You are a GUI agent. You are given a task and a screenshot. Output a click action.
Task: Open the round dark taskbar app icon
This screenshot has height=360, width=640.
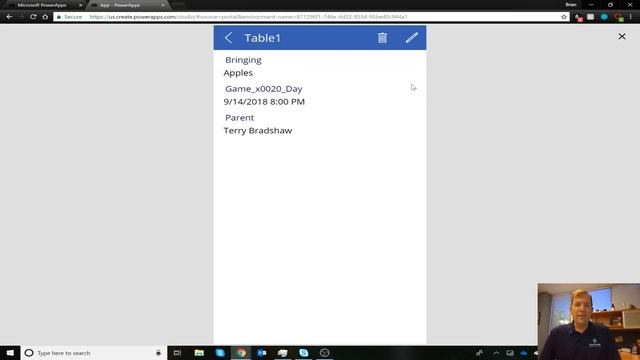(324, 353)
